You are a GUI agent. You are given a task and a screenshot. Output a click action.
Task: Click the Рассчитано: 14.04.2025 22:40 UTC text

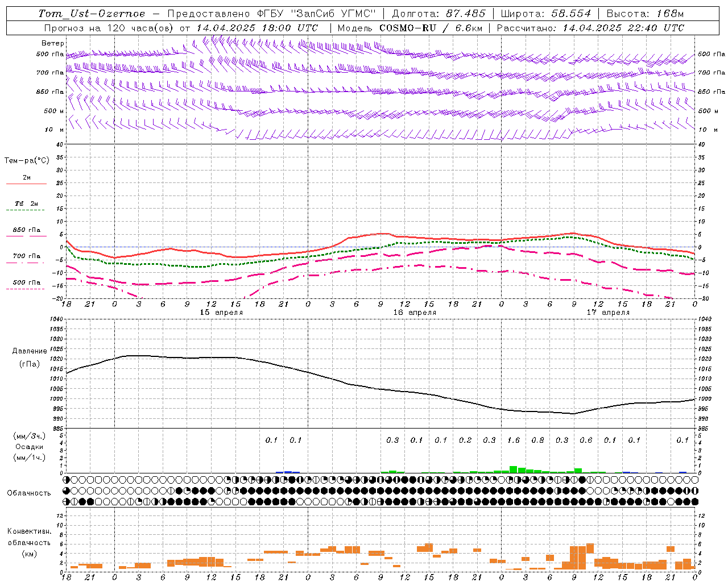tap(590, 28)
